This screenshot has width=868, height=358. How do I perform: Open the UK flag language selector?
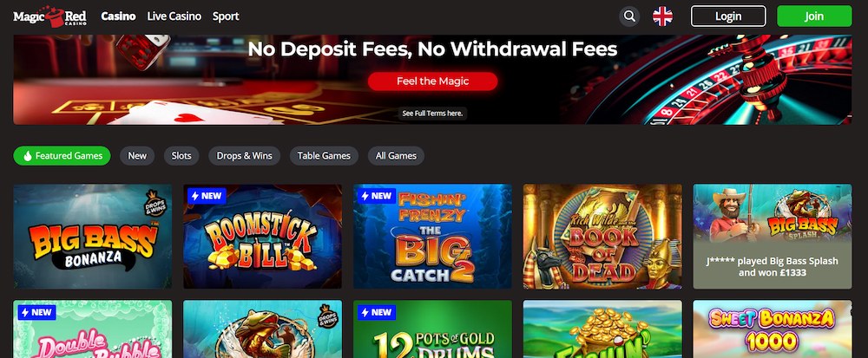pyautogui.click(x=662, y=16)
